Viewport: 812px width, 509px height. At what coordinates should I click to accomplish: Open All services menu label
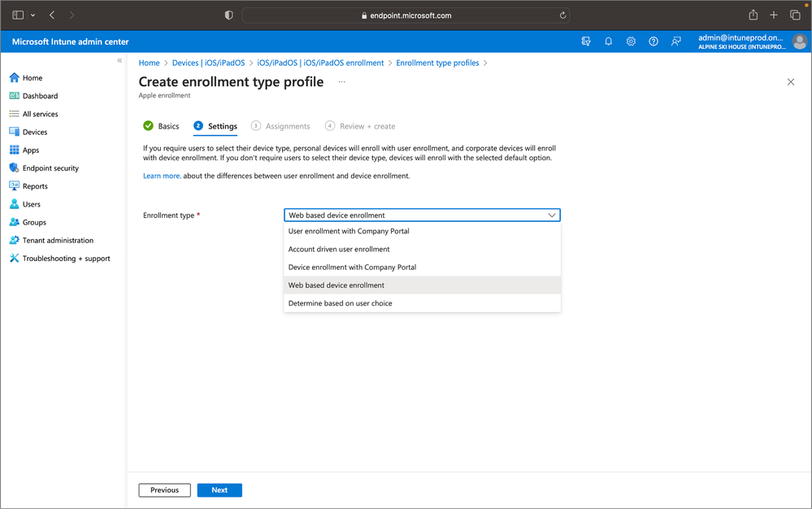click(x=41, y=114)
